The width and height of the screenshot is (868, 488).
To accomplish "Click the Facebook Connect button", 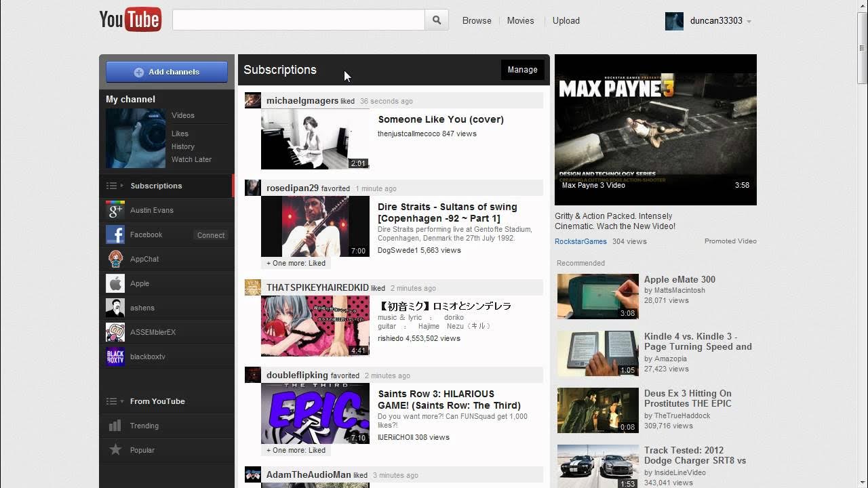I will tap(211, 235).
